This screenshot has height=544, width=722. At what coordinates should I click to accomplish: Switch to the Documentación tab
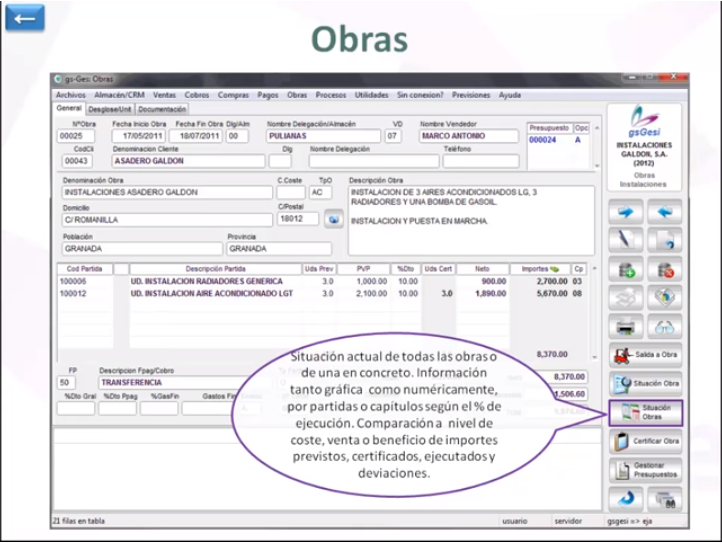pos(162,109)
